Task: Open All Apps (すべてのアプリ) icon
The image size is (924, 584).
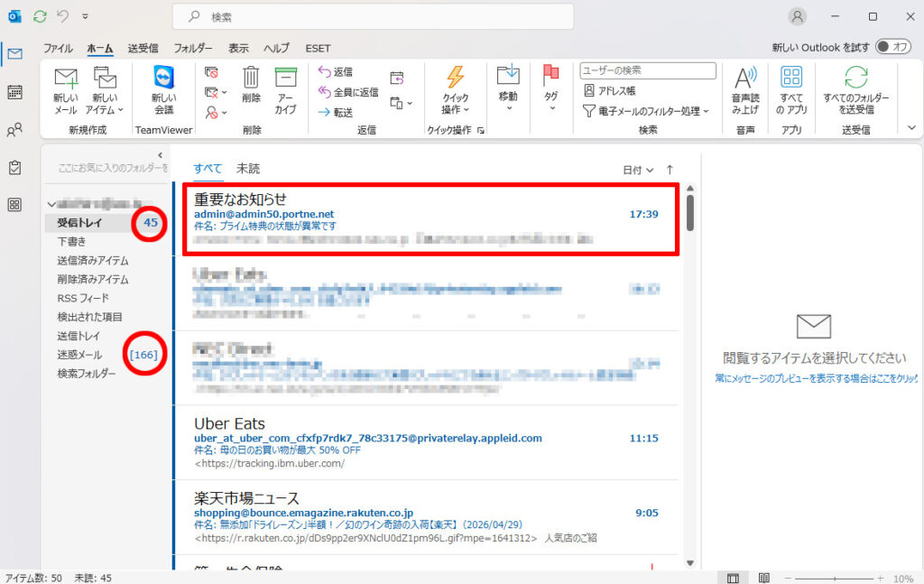Action: coord(790,79)
